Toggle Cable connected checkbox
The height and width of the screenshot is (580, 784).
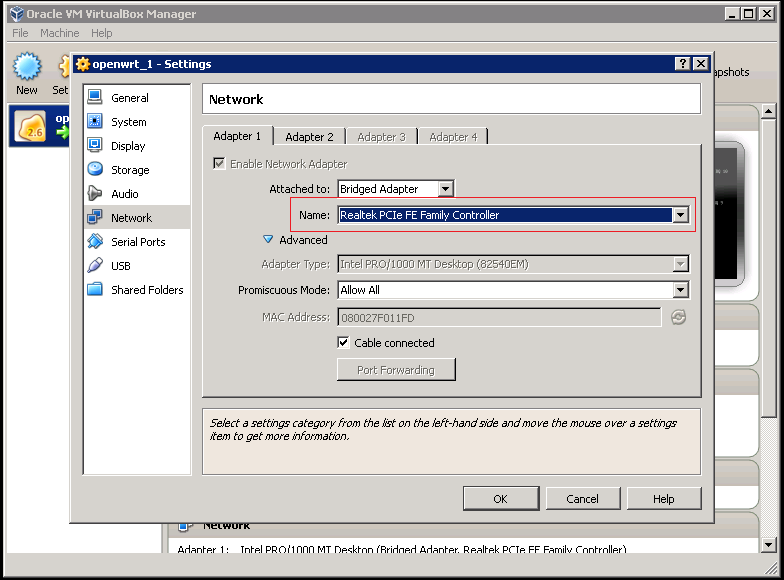tap(343, 342)
